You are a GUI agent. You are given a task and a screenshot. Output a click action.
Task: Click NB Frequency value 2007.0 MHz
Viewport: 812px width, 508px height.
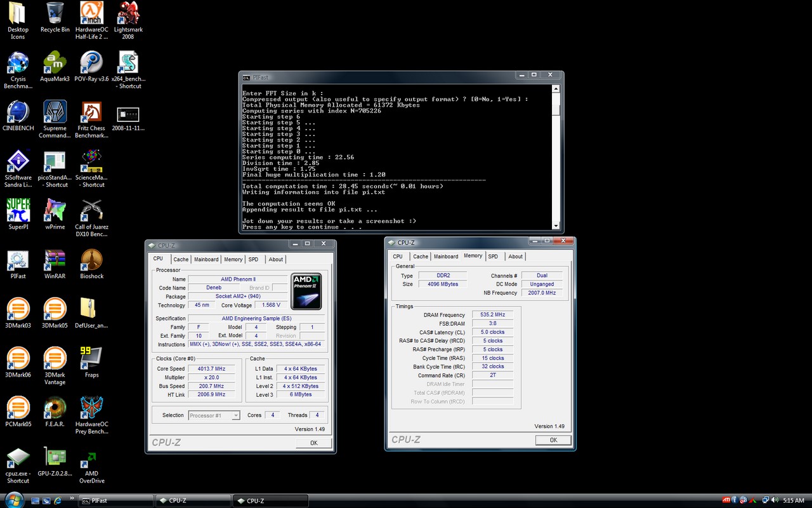[x=542, y=293]
